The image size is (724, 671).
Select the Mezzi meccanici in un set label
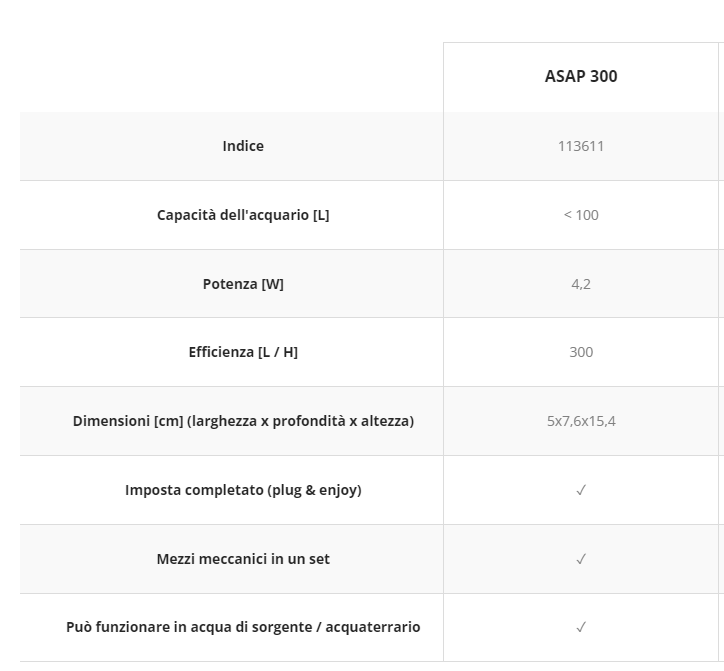243,559
